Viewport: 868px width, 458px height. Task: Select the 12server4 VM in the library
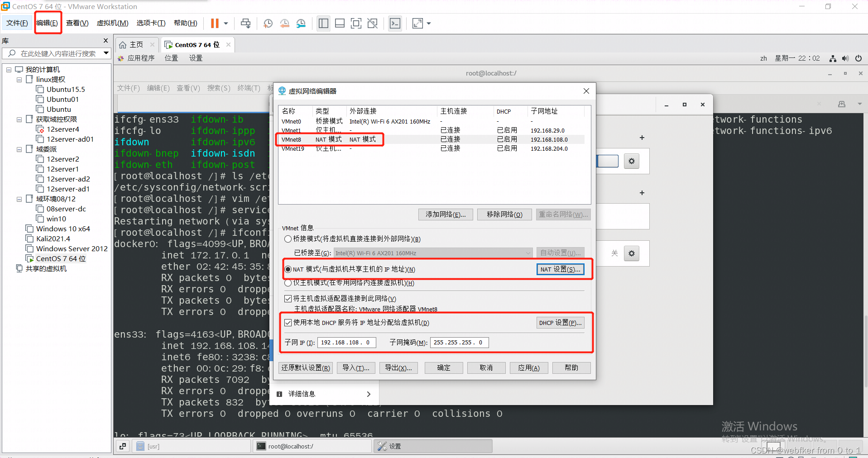pos(63,129)
